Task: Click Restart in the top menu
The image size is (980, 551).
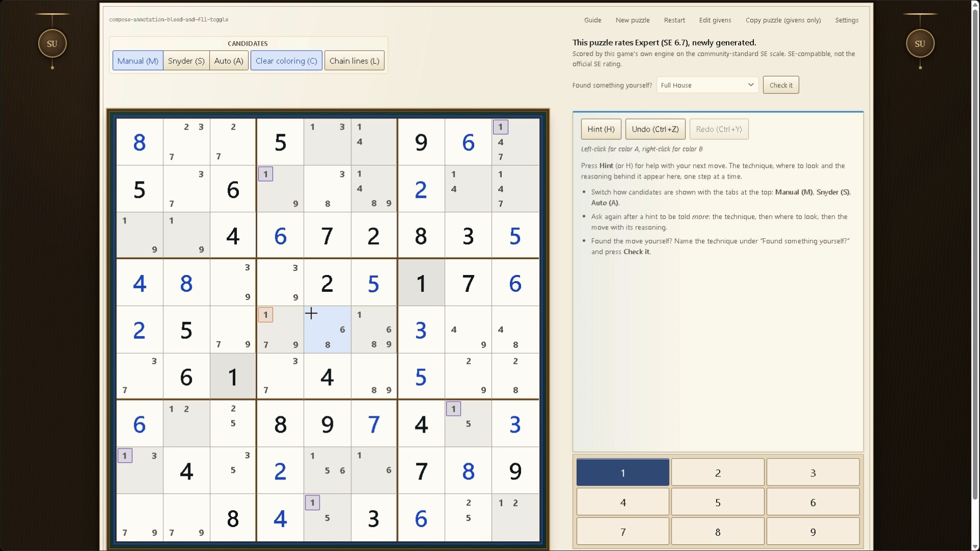Action: 674,20
